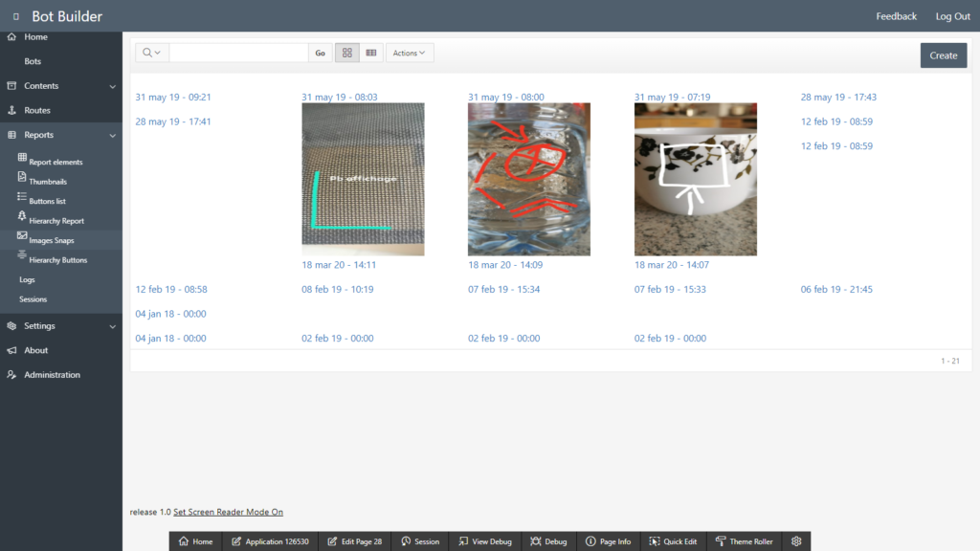Switch to report table view
The width and height of the screenshot is (980, 551).
[371, 54]
